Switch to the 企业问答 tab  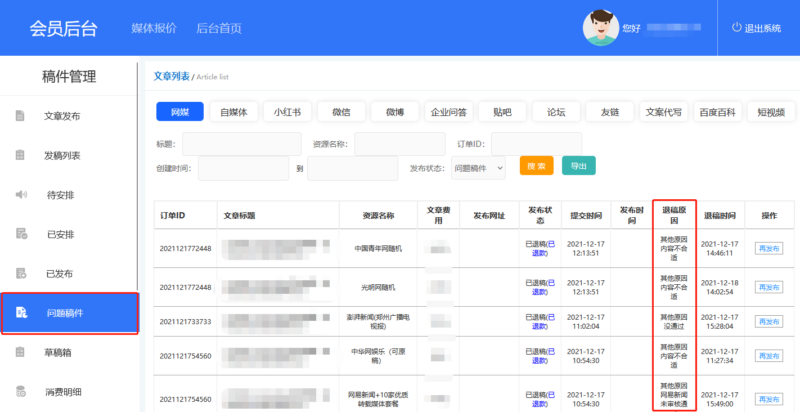[449, 112]
